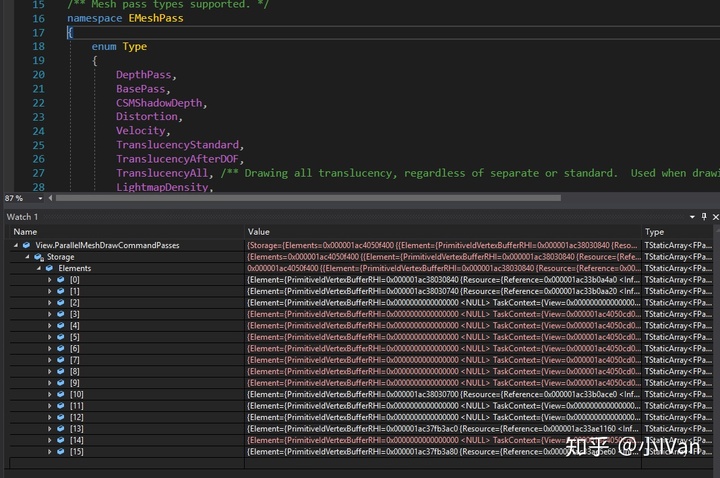Click the code editor horizontal scrollbar thumb

pos(308,198)
